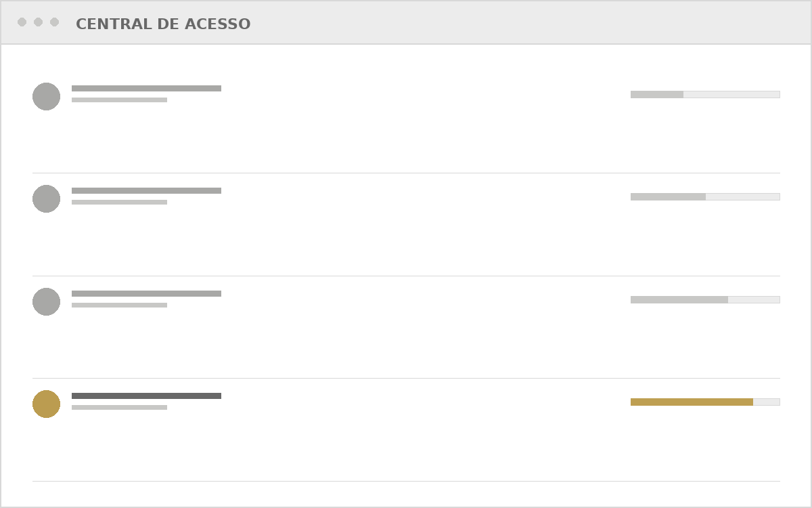Open the dark highlighted title in last row
This screenshot has height=508, width=812.
[146, 396]
